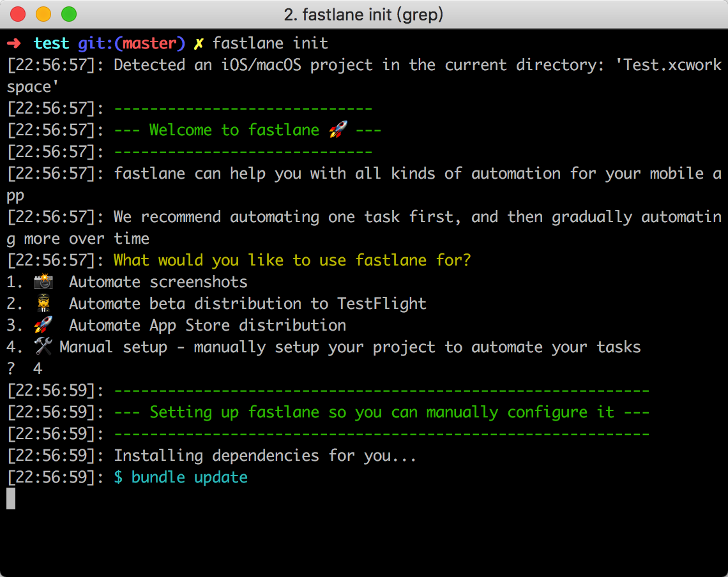
Task: Click the 'Automate beta distribution to TestFlight' option
Action: (x=248, y=304)
